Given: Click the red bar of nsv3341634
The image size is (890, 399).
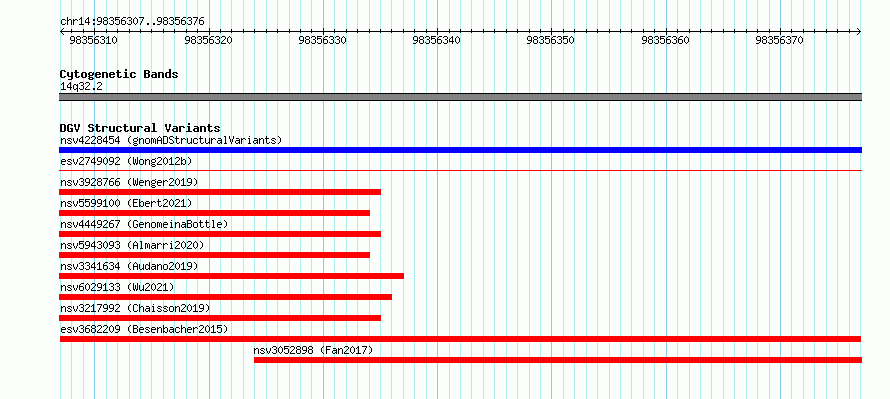Looking at the screenshot, I should coord(232,276).
